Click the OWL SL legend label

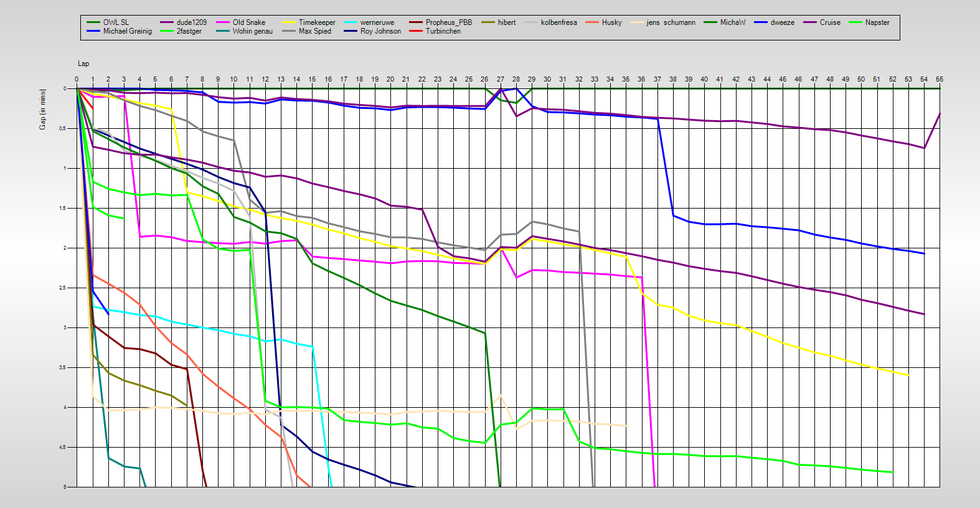pyautogui.click(x=116, y=22)
